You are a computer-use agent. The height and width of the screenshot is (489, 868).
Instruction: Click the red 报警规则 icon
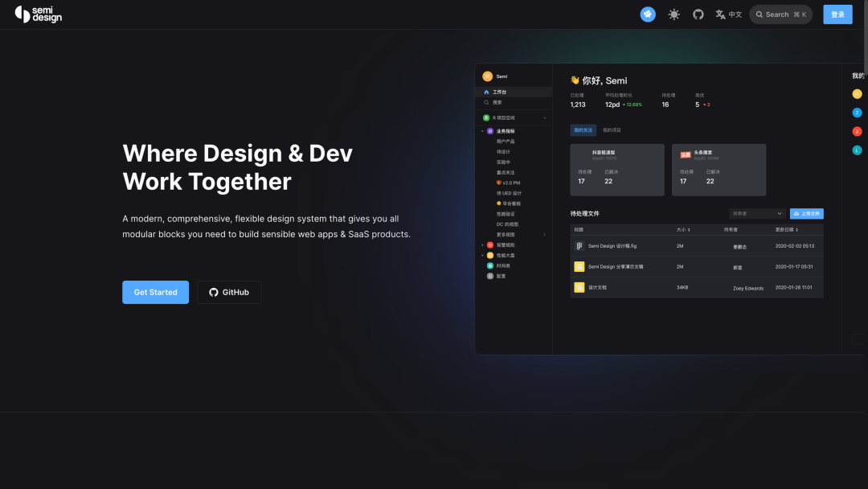(x=490, y=244)
